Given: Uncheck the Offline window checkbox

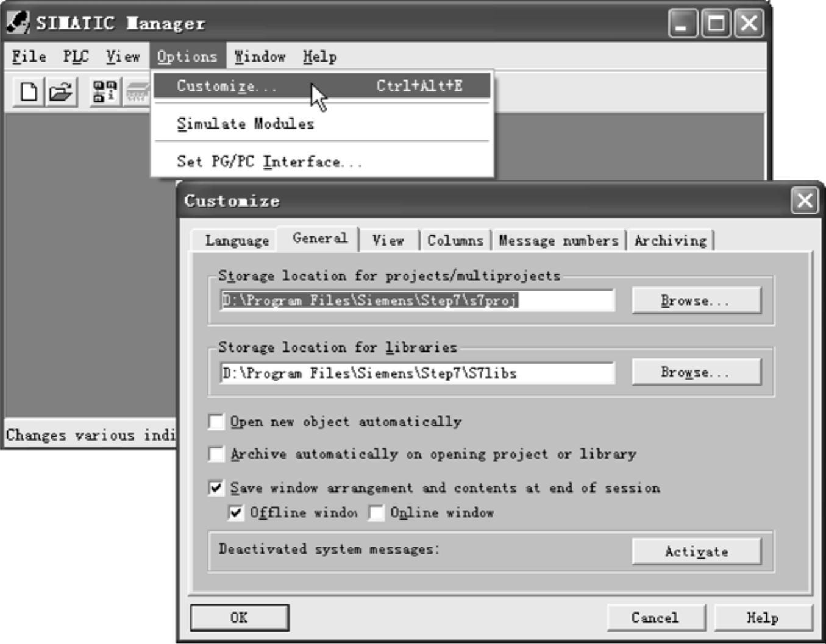Looking at the screenshot, I should pos(236,512).
